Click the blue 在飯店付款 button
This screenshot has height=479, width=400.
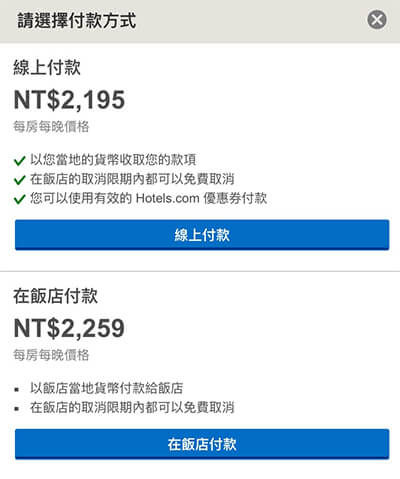pyautogui.click(x=202, y=444)
